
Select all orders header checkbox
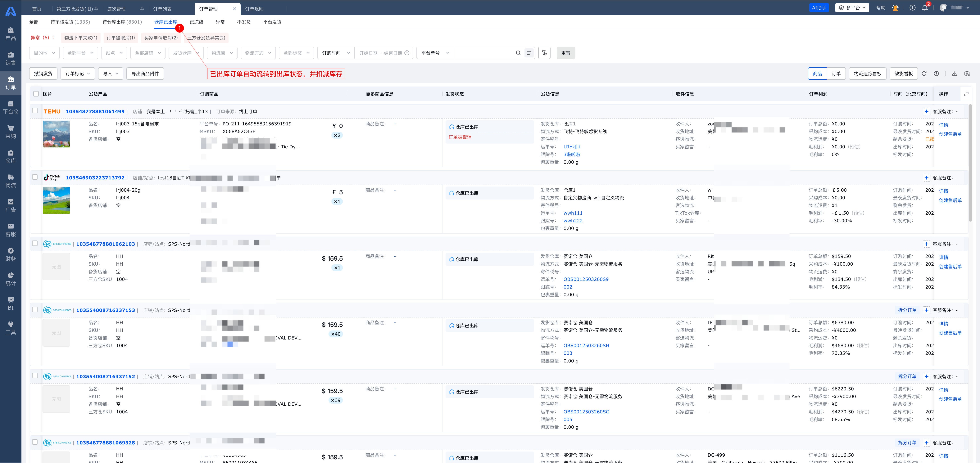(36, 94)
